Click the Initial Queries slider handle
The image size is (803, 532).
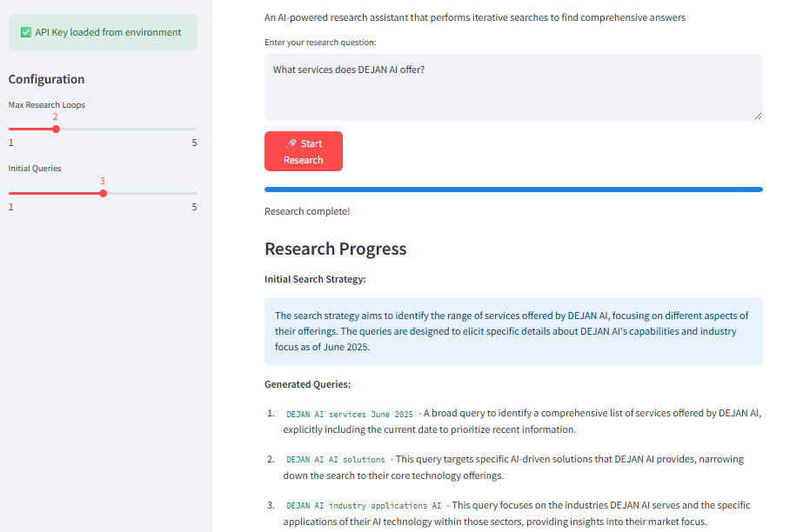coord(103,193)
